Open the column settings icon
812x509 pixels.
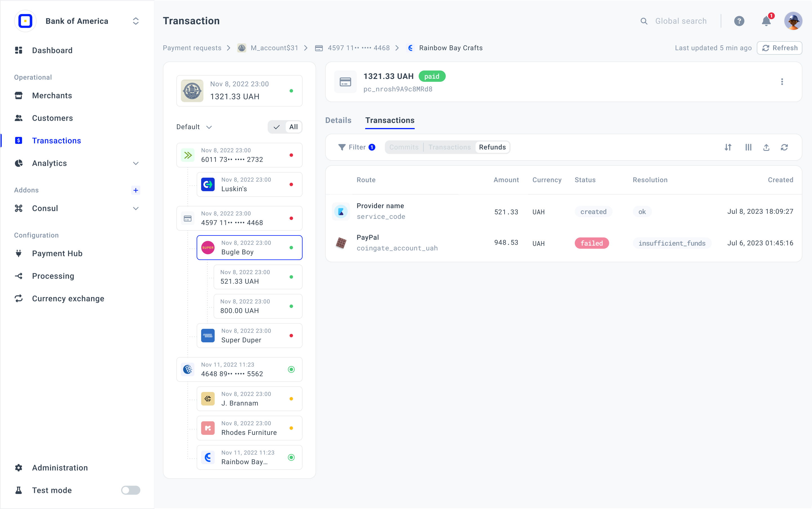[x=748, y=147]
